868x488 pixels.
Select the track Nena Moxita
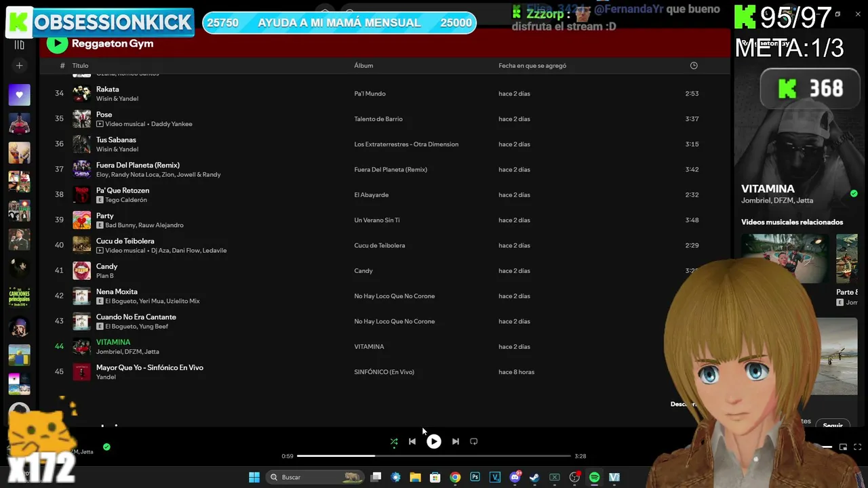[x=117, y=291]
